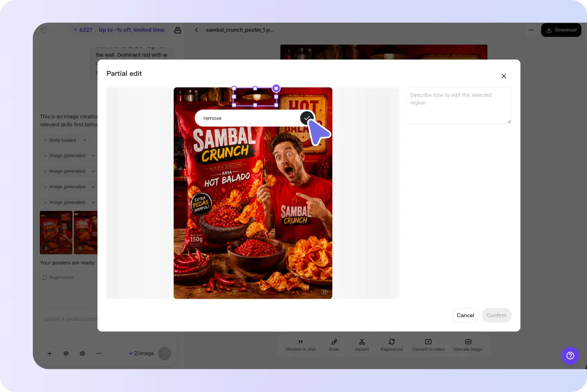Click the swirl icon in the chat input
Image resolution: width=587 pixels, height=392 pixels.
click(82, 353)
